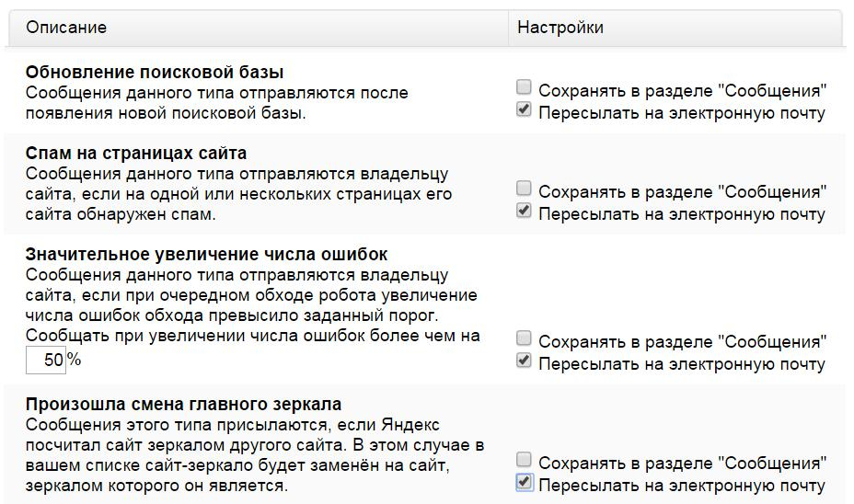Click the text появления новой поисковой базы
This screenshot has width=854, height=504.
(166, 113)
